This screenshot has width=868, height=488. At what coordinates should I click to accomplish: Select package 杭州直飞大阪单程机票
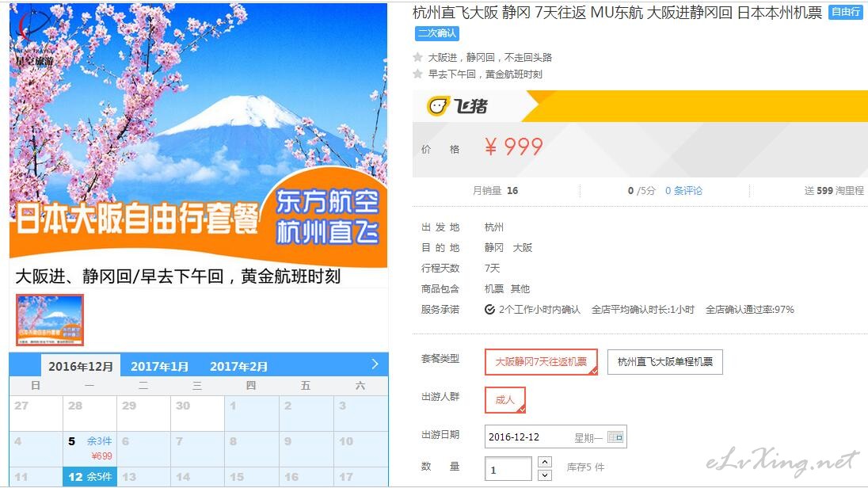coord(664,362)
